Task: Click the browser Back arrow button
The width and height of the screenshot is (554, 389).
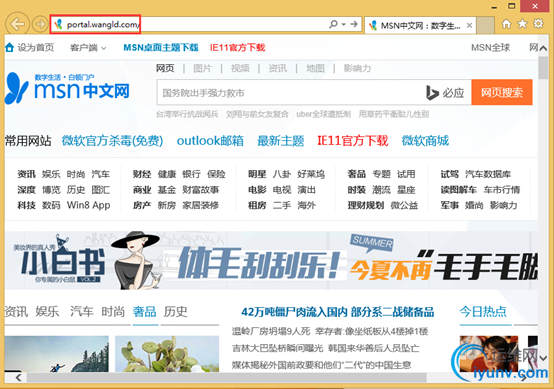Action: pos(17,24)
